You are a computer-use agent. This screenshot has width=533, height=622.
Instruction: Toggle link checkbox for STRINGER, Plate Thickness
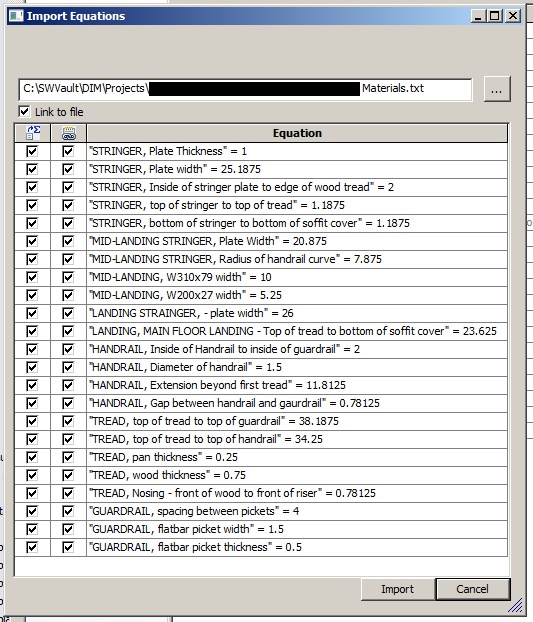tap(68, 151)
